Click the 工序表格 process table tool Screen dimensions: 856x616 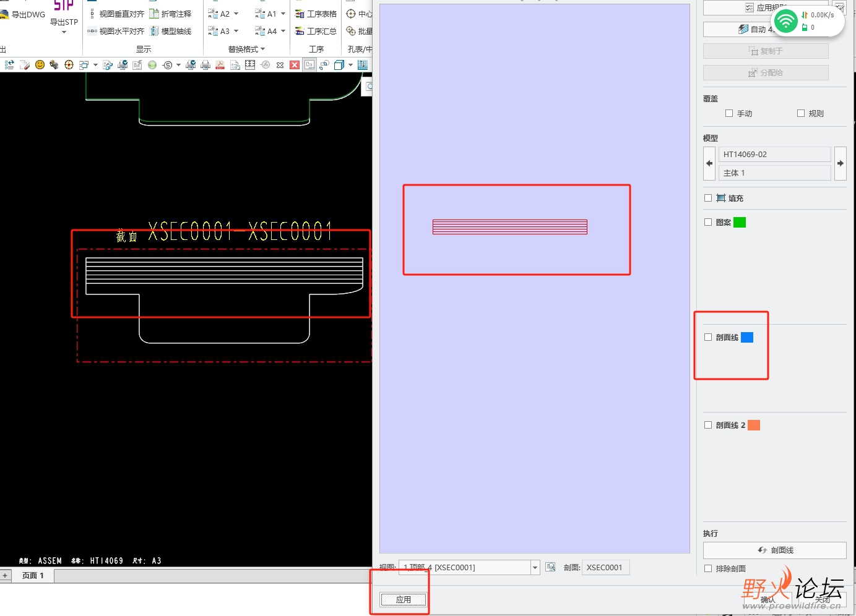point(316,14)
